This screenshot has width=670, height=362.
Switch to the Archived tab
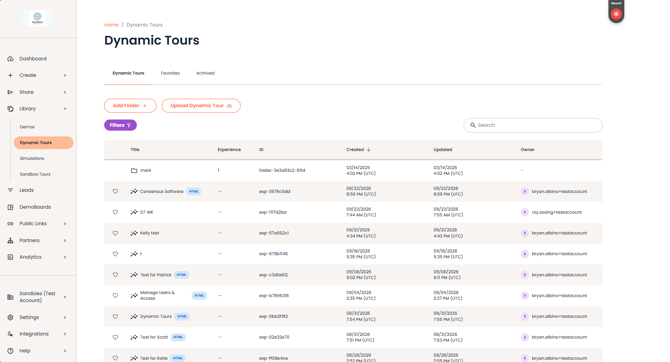click(x=205, y=73)
